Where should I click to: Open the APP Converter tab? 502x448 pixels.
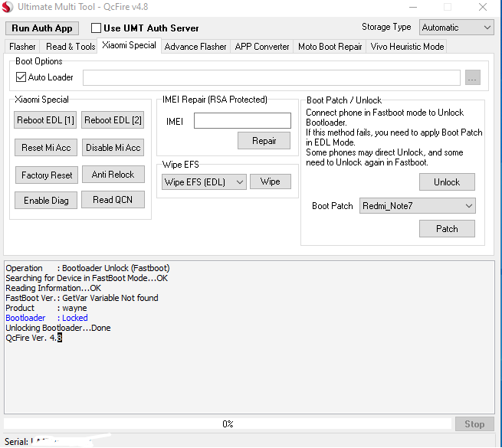(x=262, y=47)
